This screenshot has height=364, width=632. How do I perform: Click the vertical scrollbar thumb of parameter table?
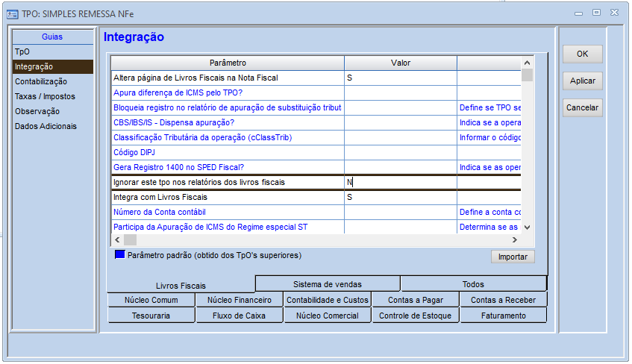click(527, 75)
